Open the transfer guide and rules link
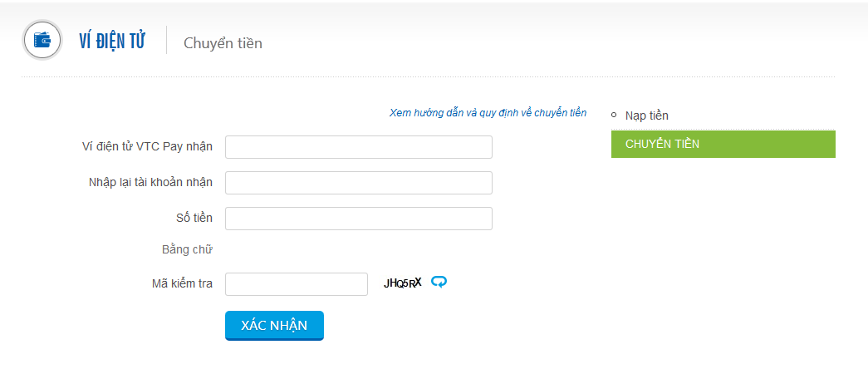868x369 pixels. (488, 112)
